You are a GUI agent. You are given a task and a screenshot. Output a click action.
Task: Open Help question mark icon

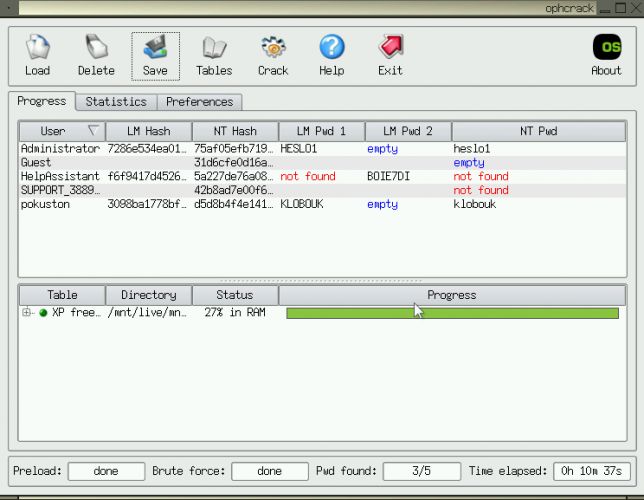point(332,47)
